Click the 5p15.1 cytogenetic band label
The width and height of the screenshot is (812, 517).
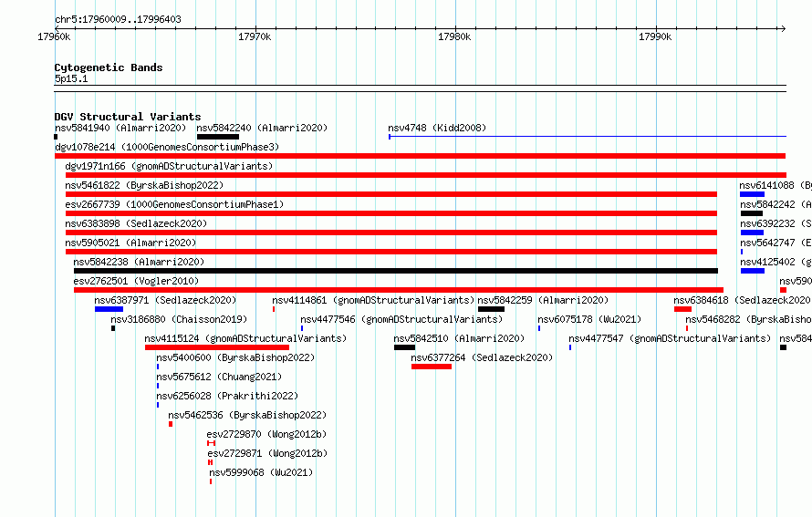(71, 78)
